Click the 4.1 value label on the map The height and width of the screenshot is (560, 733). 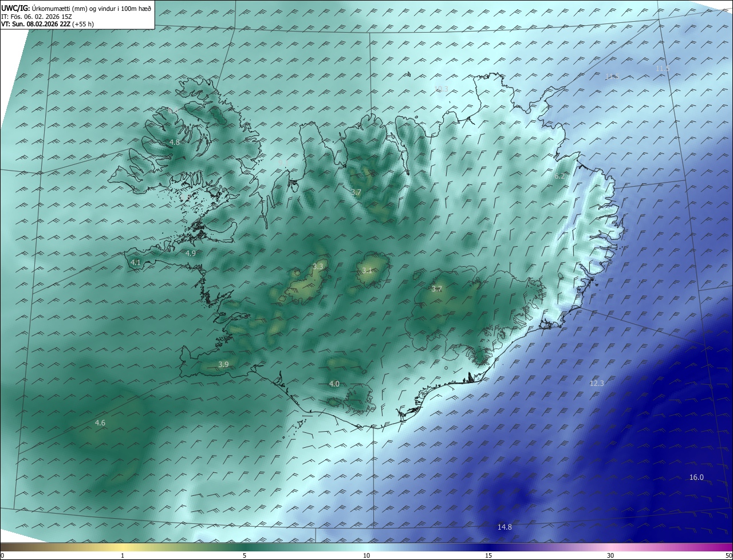[136, 262]
